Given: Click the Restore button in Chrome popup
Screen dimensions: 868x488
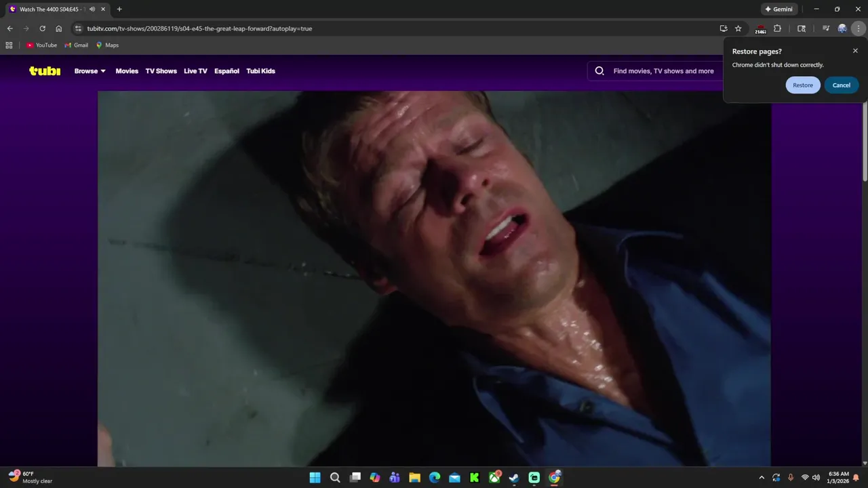Looking at the screenshot, I should pos(803,85).
